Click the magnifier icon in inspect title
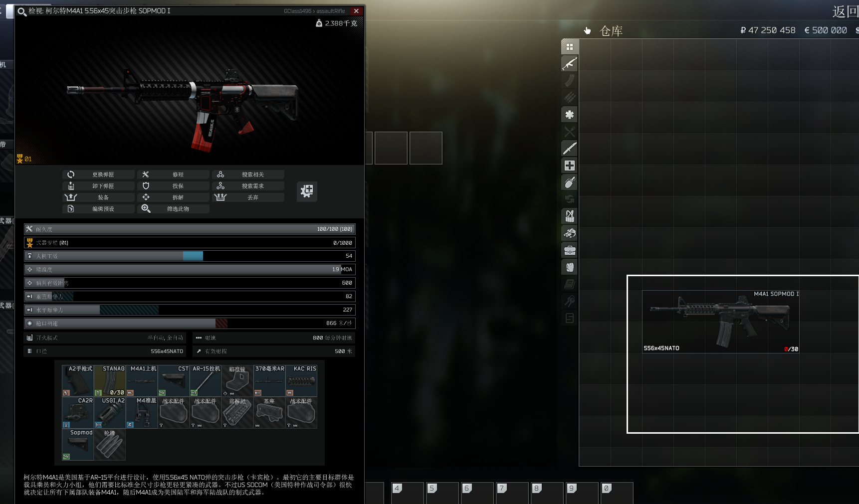The image size is (859, 504). [x=22, y=11]
